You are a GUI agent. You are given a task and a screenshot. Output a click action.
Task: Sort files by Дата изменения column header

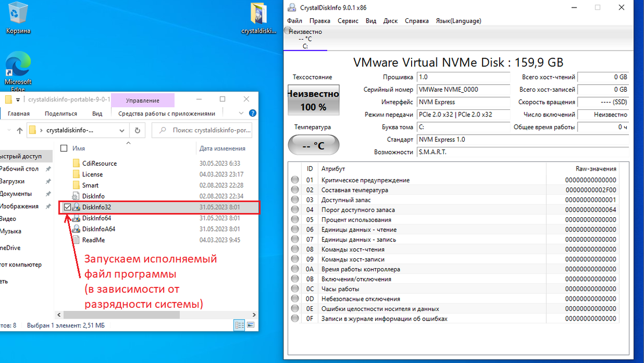click(x=222, y=148)
